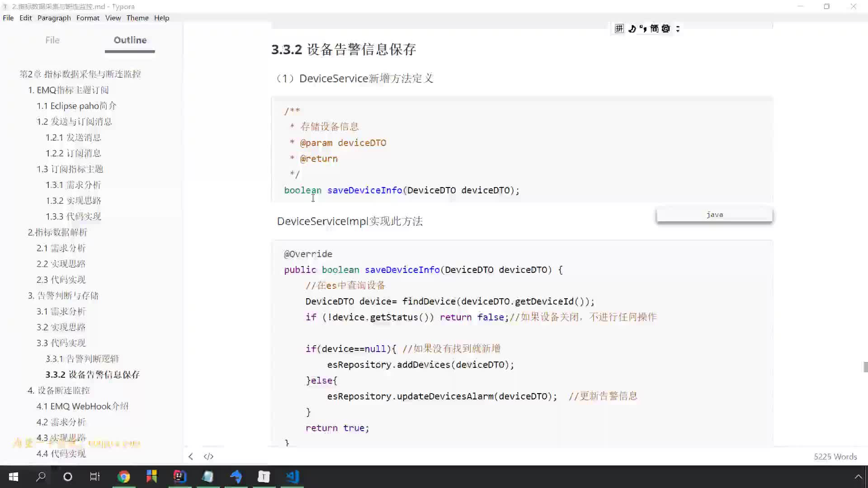Toggle IME half/full moon icon
Image resolution: width=868 pixels, height=488 pixels.
pos(632,29)
